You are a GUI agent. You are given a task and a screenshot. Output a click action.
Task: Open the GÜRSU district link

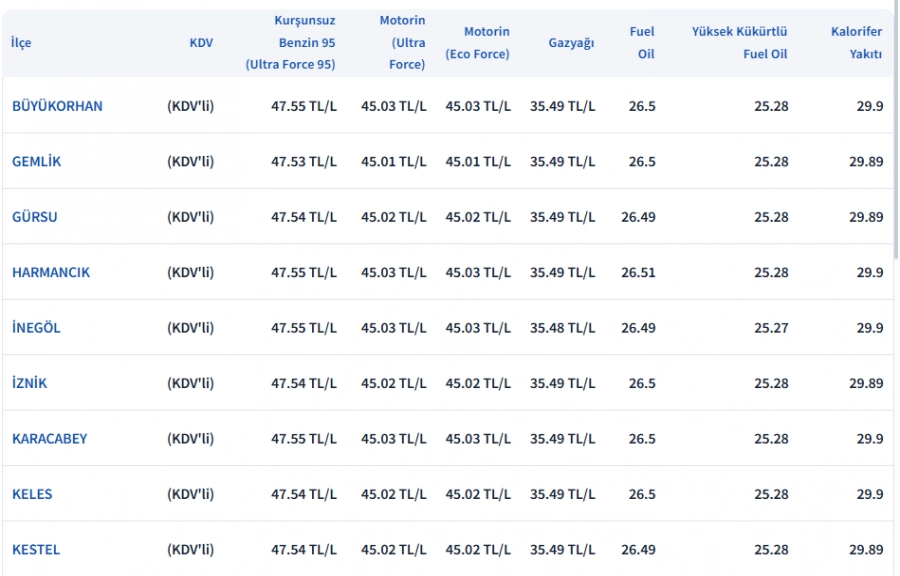tap(34, 217)
